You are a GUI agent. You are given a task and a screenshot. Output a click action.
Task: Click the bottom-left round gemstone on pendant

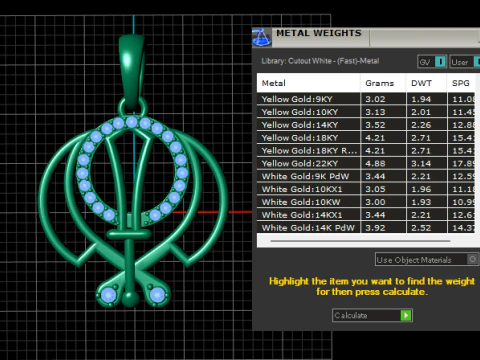pyautogui.click(x=108, y=295)
